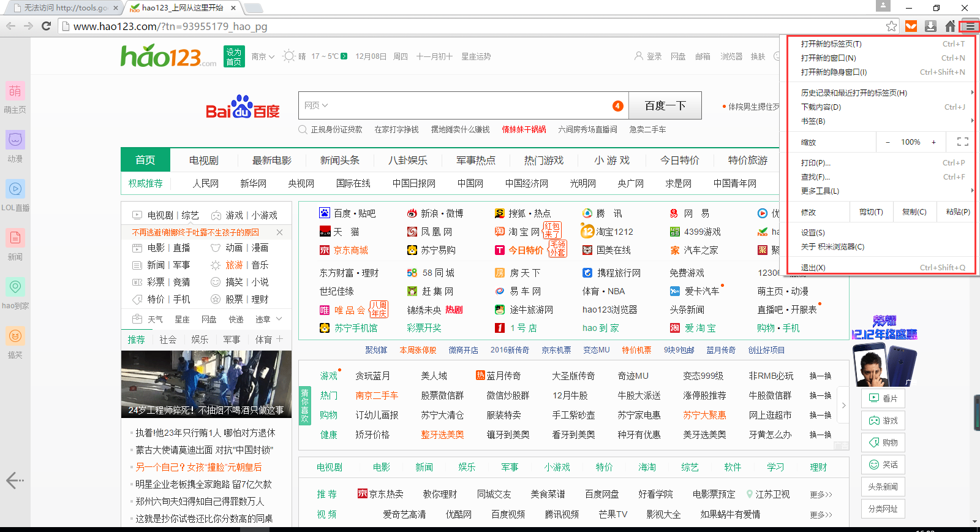Switch to 最新电影 navigation tab

point(272,160)
